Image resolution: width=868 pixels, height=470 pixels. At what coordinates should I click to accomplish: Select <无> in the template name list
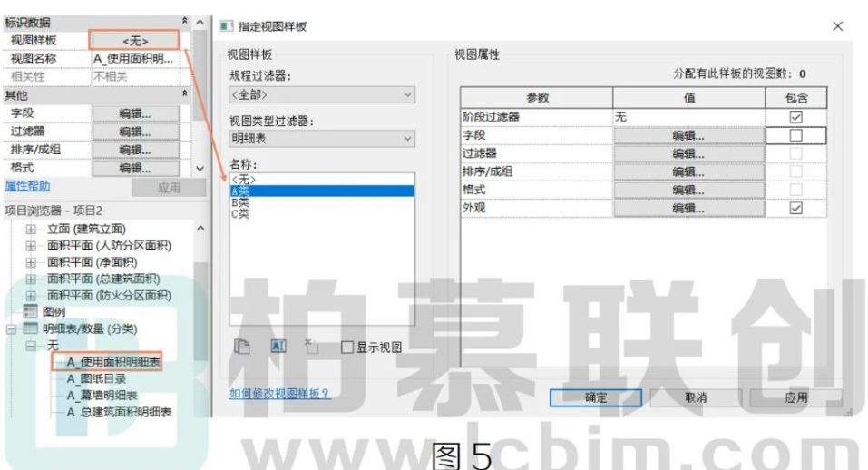point(322,180)
